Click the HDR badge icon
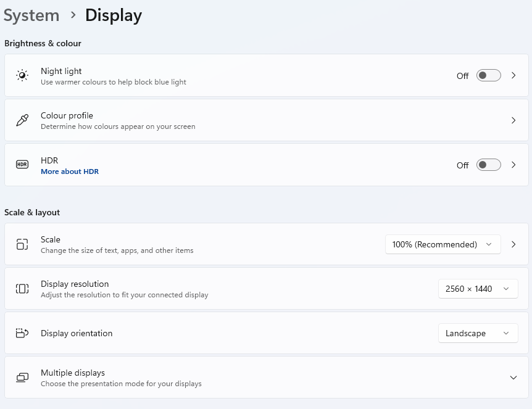Screen dimensions: 532x409 pyautogui.click(x=22, y=165)
